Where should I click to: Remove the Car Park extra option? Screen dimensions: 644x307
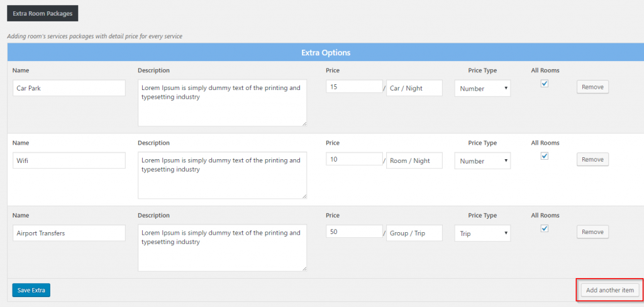[x=592, y=87]
